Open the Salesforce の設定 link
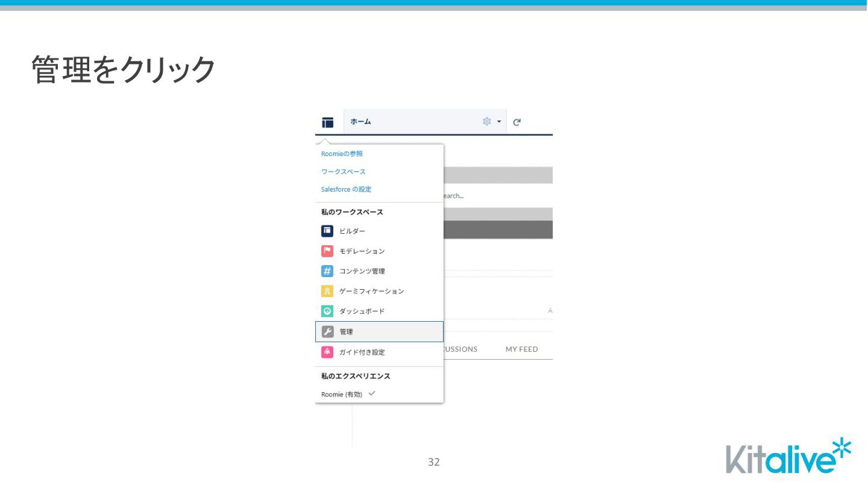Viewport: 868px width, 488px height. click(346, 189)
